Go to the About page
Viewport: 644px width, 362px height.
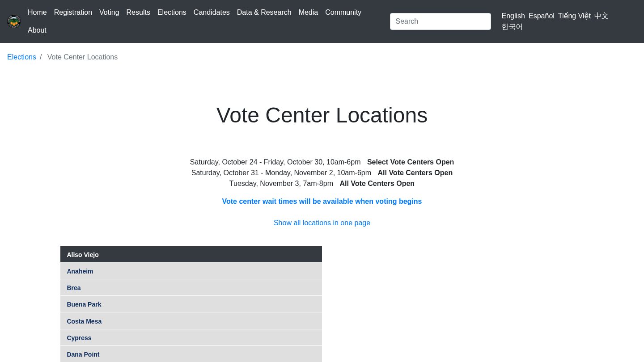pos(37,30)
